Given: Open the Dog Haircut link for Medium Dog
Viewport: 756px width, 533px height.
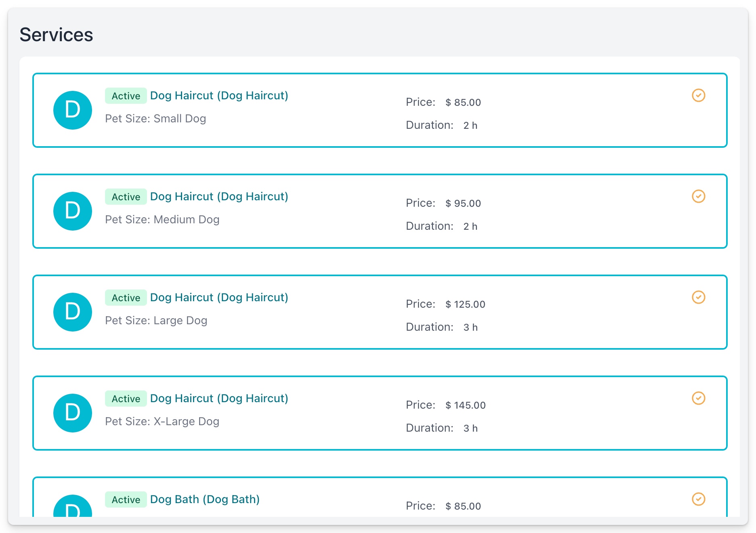Looking at the screenshot, I should (x=219, y=197).
